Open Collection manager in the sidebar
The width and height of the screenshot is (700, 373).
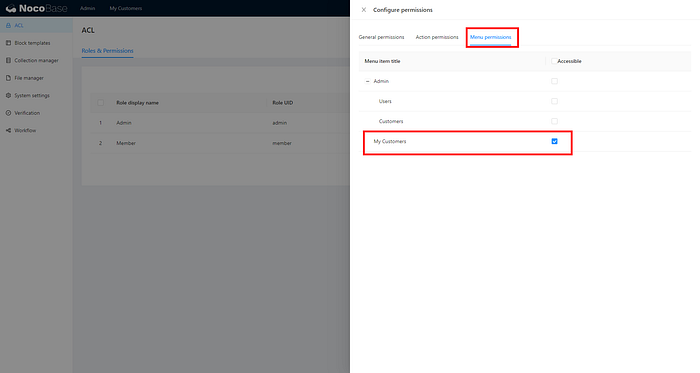pyautogui.click(x=36, y=60)
